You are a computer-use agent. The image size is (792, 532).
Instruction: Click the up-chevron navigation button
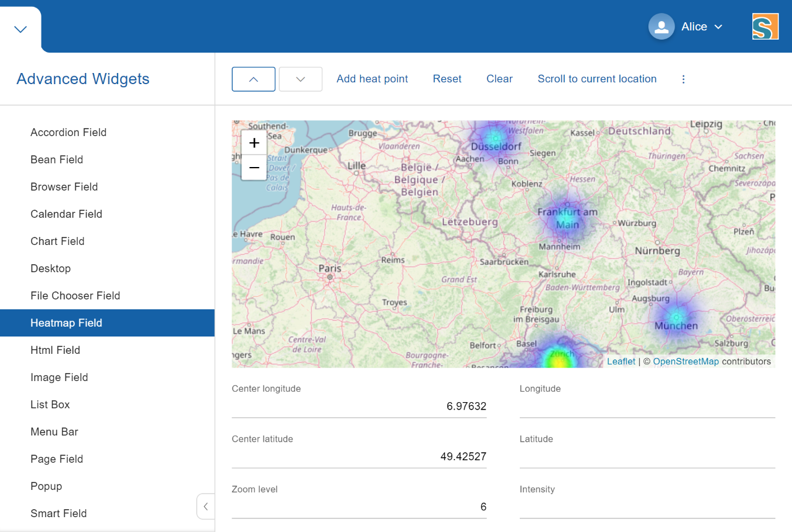point(253,79)
